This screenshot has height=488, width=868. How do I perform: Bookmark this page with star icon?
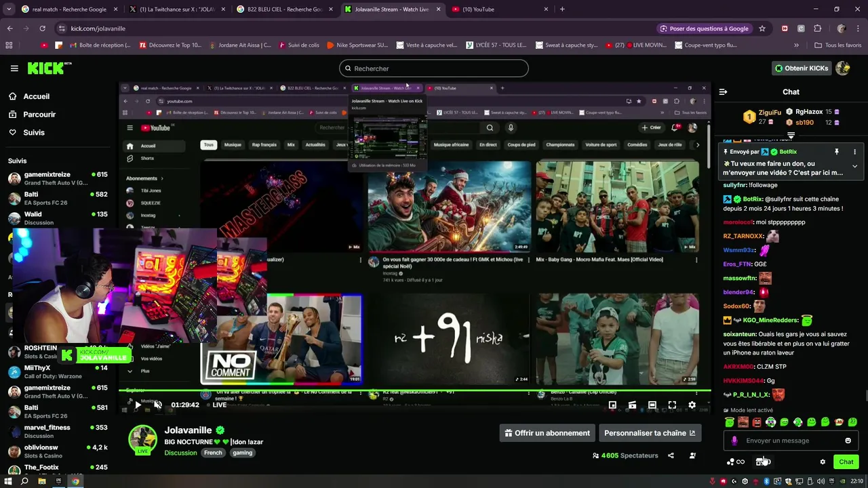coord(762,28)
